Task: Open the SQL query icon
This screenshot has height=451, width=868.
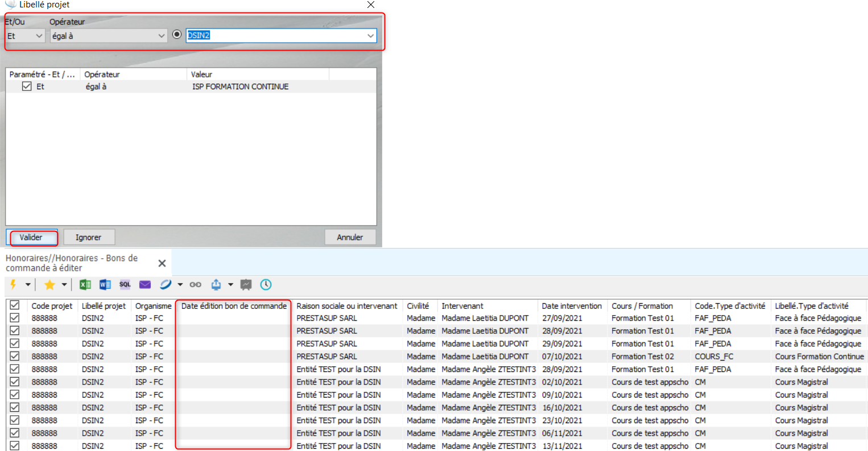Action: click(x=125, y=284)
